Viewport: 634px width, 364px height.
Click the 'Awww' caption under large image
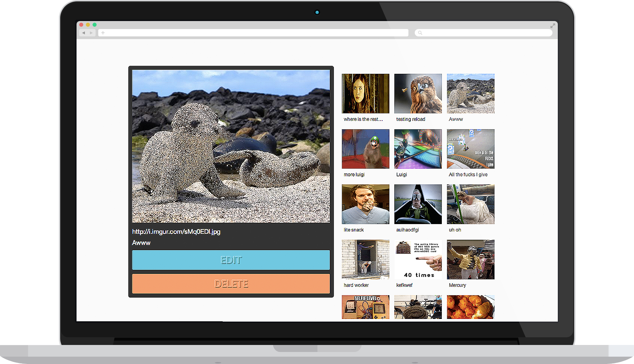141,243
